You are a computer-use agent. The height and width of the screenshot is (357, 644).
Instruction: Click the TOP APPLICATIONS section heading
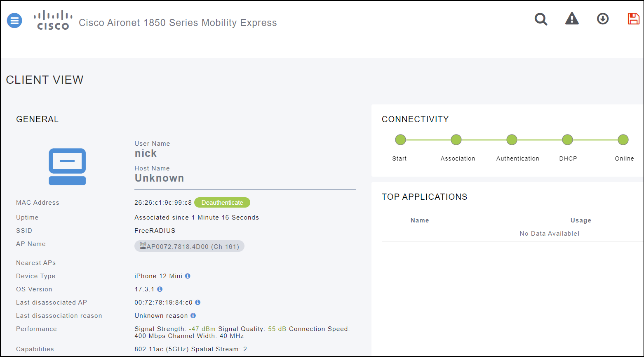[x=425, y=197]
